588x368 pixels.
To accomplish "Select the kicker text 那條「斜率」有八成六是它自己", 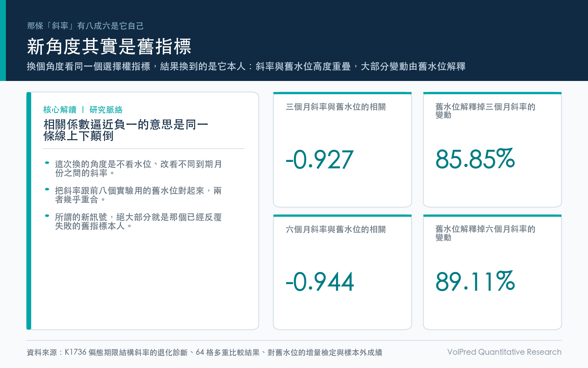I will [x=85, y=26].
